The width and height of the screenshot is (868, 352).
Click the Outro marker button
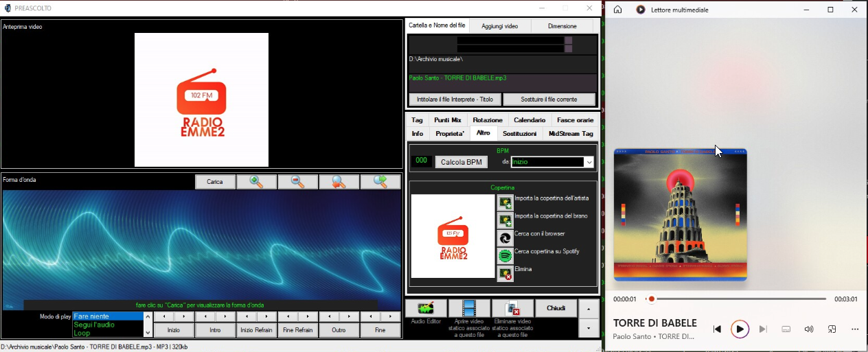tap(339, 330)
